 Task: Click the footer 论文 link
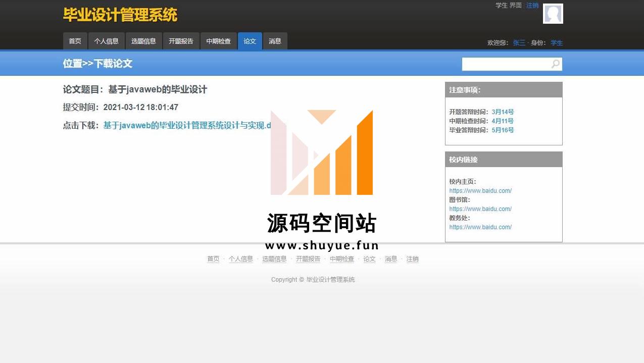tap(370, 259)
